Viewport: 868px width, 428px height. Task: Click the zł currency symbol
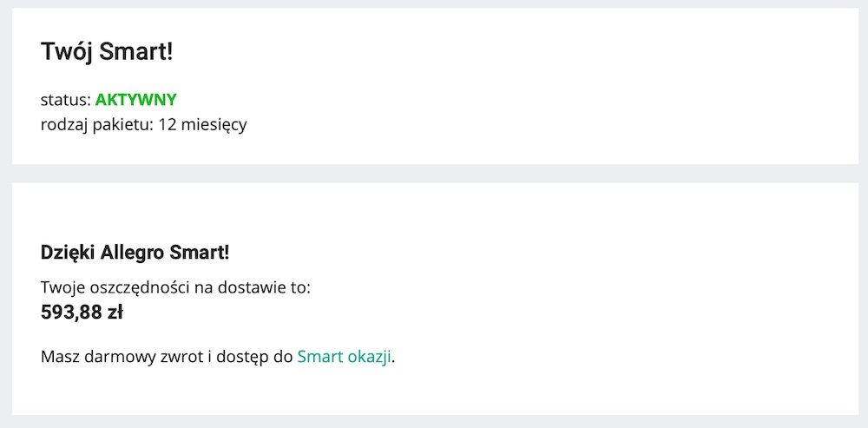(115, 313)
